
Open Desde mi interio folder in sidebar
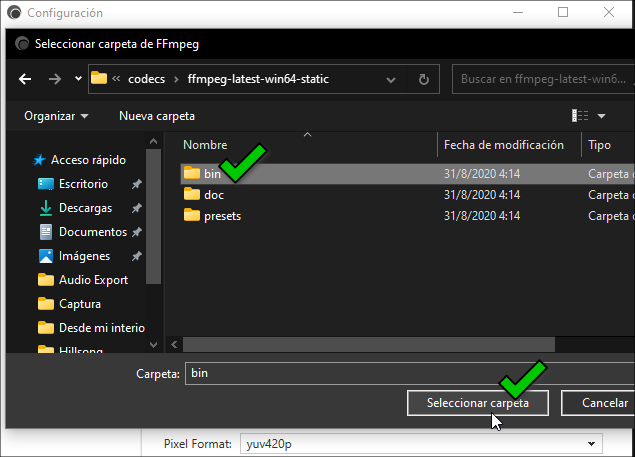(101, 328)
